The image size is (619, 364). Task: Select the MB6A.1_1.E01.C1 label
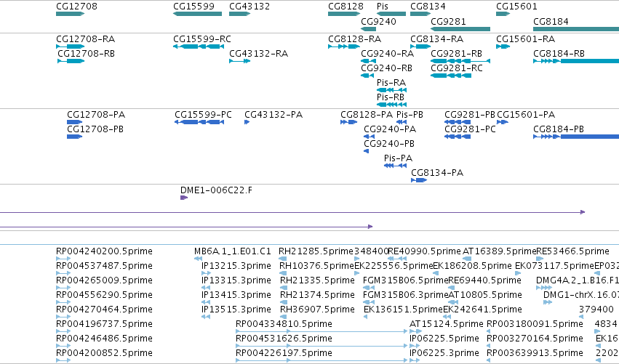233,251
